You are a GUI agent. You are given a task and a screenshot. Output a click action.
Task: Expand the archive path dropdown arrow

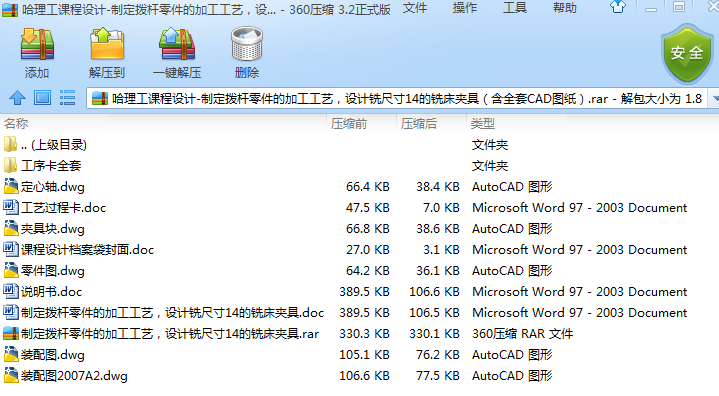[x=714, y=99]
